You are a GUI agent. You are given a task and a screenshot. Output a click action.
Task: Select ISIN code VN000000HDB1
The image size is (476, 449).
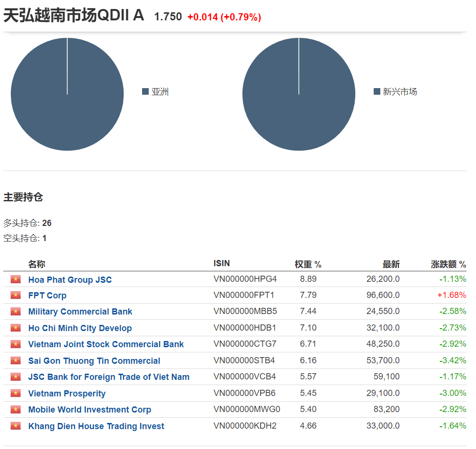click(x=245, y=328)
